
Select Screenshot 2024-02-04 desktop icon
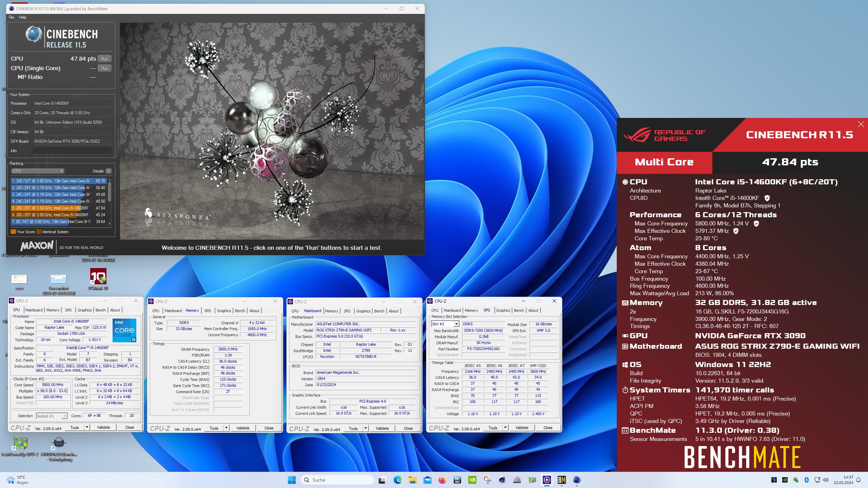coord(58,284)
